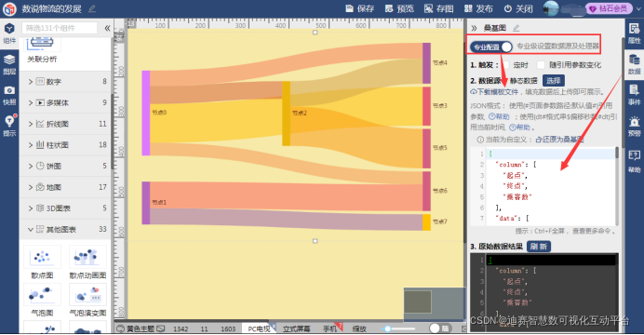Open the 帮助 help panel tab
This screenshot has width=644, height=335.
[x=634, y=161]
